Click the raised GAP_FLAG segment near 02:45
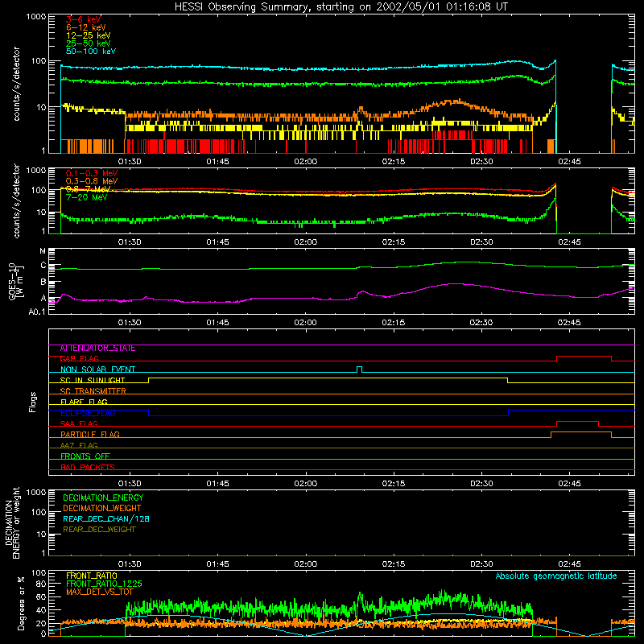 click(584, 357)
